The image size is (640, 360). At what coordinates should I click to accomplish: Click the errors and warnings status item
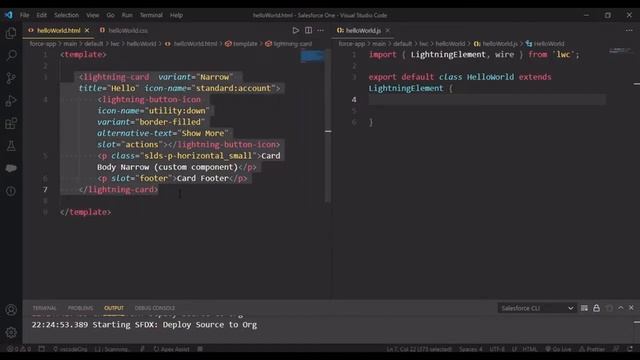19,349
